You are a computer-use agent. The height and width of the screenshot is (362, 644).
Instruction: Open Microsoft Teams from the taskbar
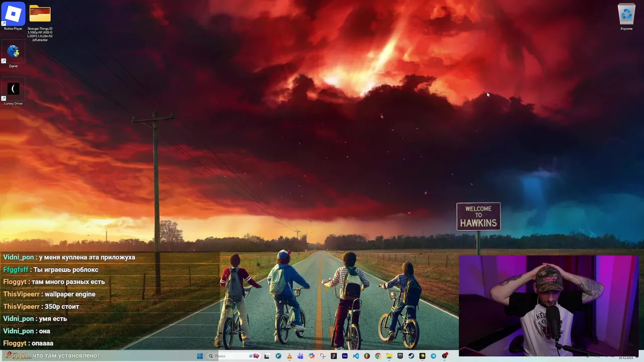click(x=300, y=356)
